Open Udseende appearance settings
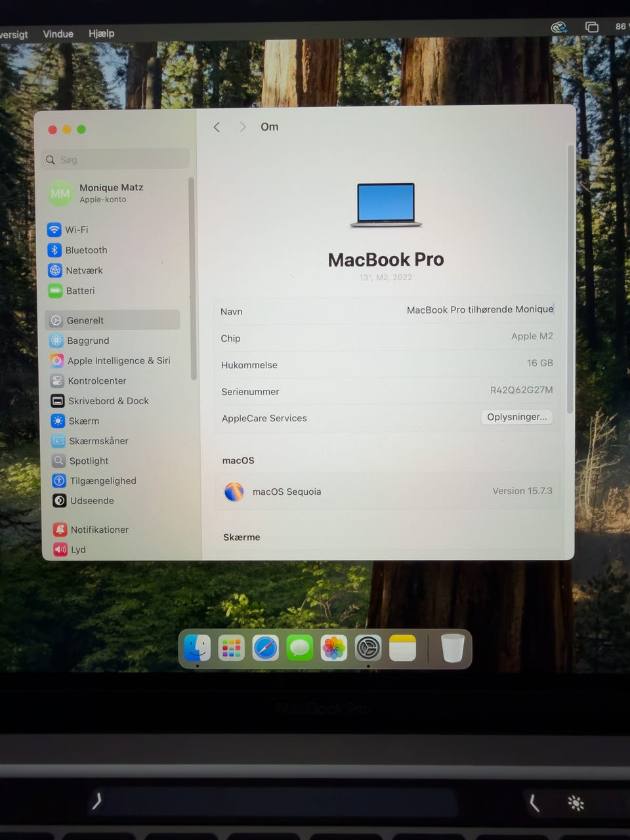This screenshot has width=630, height=840. coord(83,501)
